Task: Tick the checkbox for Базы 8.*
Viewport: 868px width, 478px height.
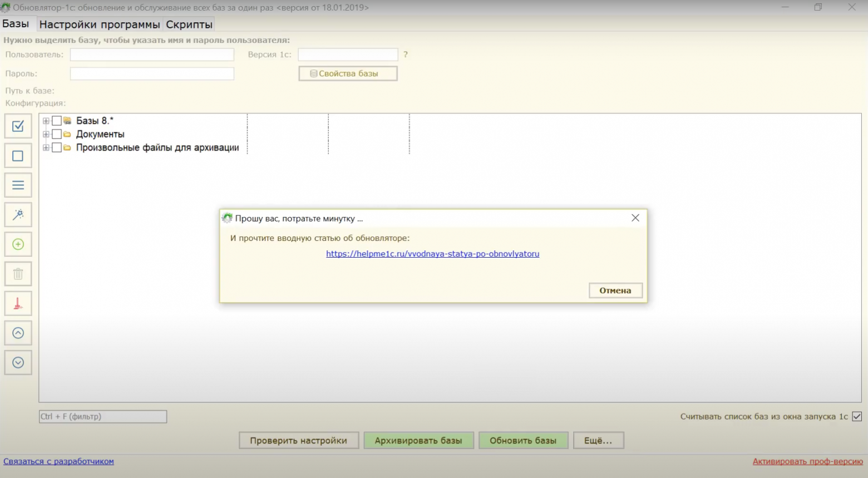Action: [57, 121]
